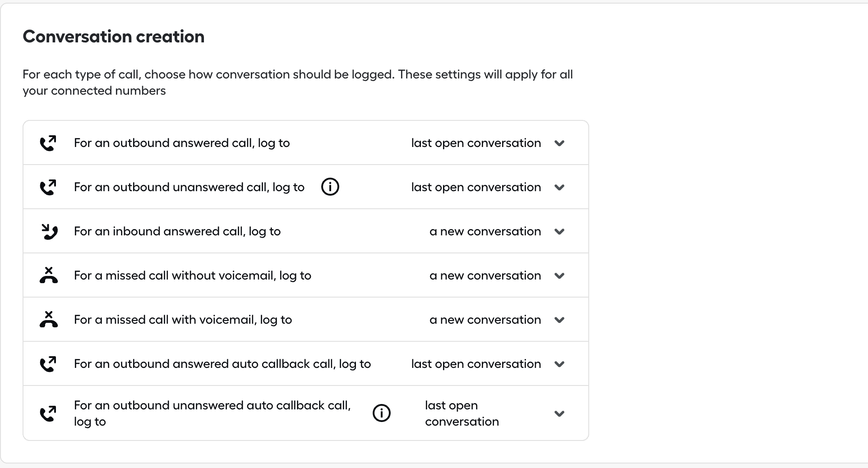Click the outbound unanswered call phone icon
Image resolution: width=868 pixels, height=468 pixels.
tap(48, 187)
